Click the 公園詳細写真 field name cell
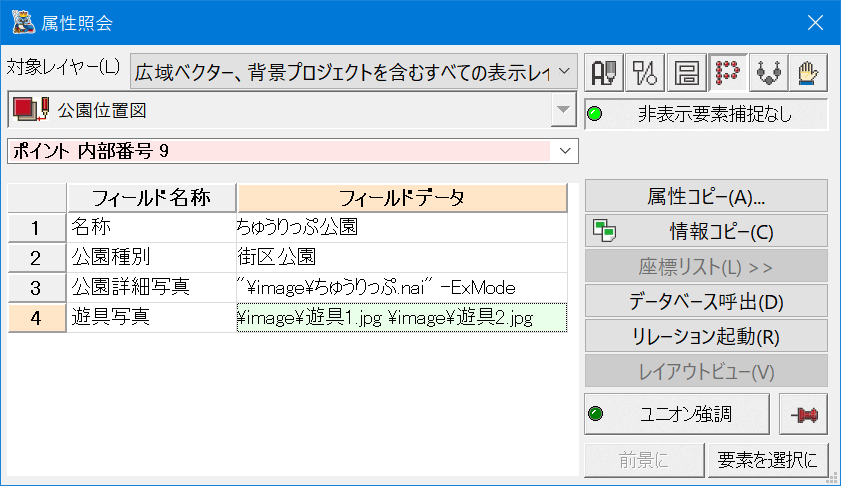The image size is (841, 486). tap(151, 288)
